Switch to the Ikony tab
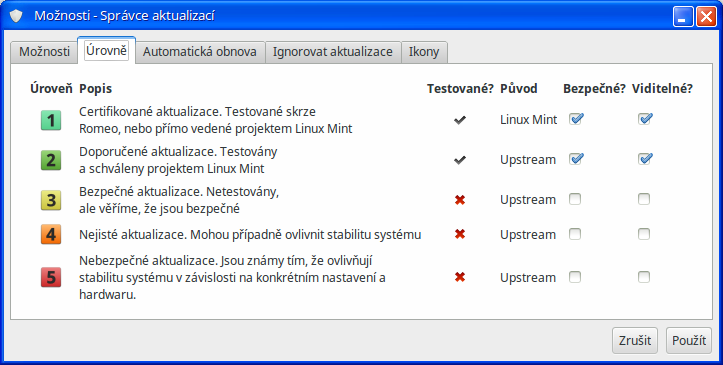The height and width of the screenshot is (365, 723). 424,52
